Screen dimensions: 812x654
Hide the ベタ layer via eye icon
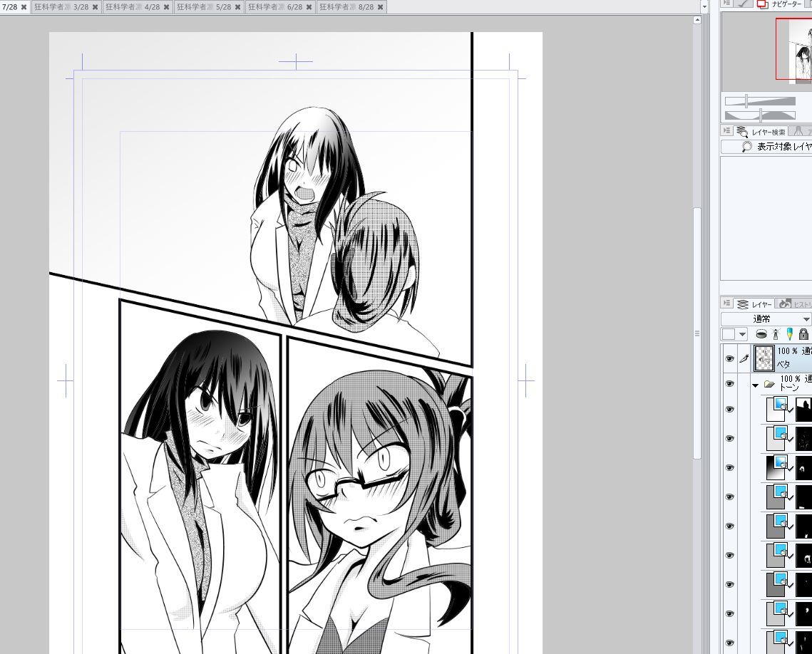pos(730,358)
